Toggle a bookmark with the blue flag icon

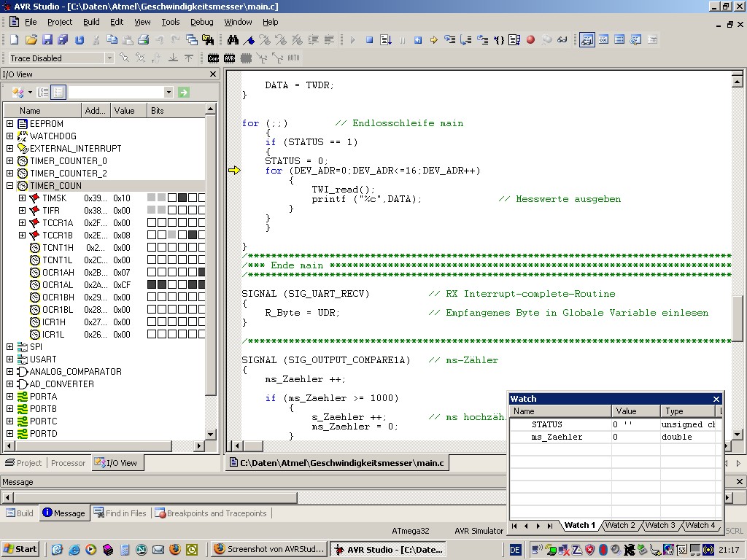click(x=249, y=40)
